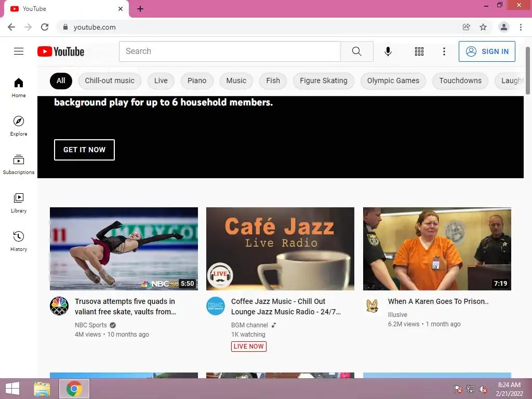Select the Music filter chip
The height and width of the screenshot is (399, 532).
pyautogui.click(x=236, y=81)
